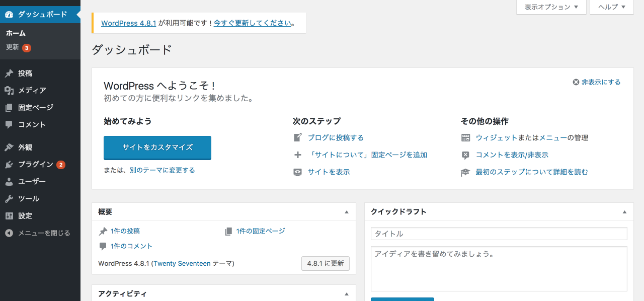Click the コメントを表示/非表示 link
The width and height of the screenshot is (644, 301).
click(x=512, y=155)
